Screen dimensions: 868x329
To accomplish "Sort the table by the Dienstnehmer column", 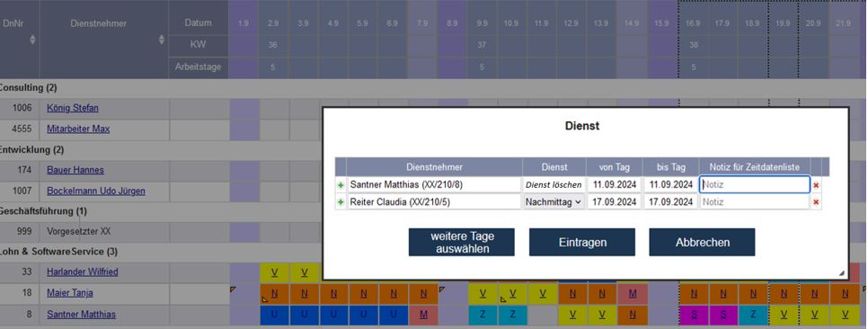I will (162, 40).
